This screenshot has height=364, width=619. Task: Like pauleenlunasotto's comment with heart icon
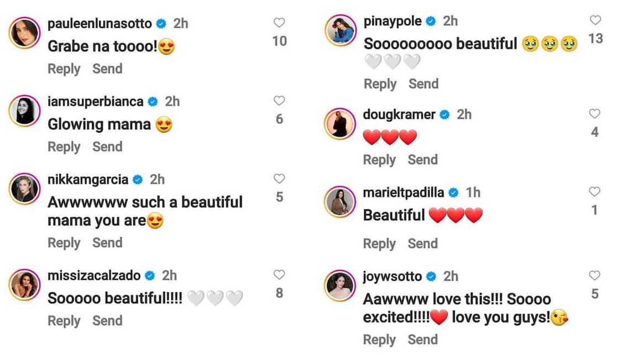279,23
